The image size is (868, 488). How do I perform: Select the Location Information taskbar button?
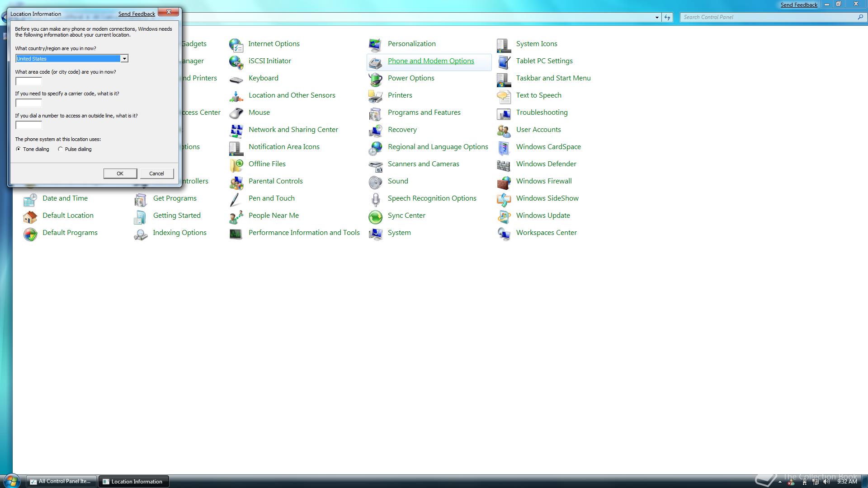pos(134,482)
